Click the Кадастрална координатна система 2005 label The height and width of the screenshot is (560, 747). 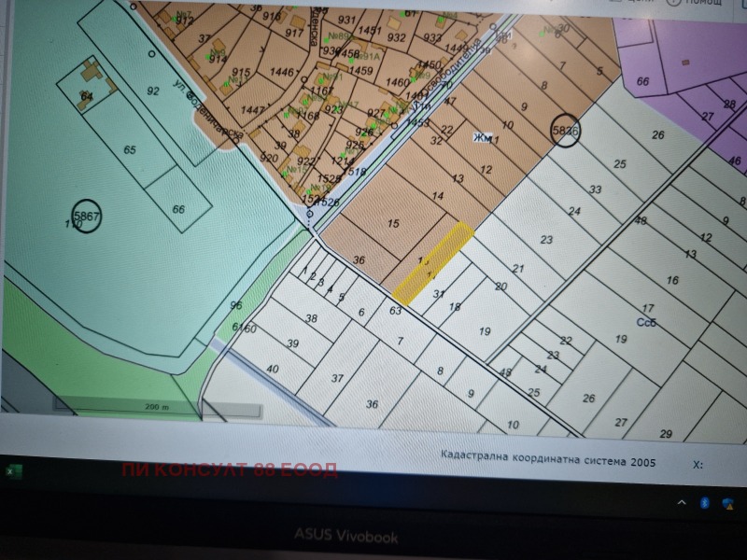pyautogui.click(x=548, y=461)
